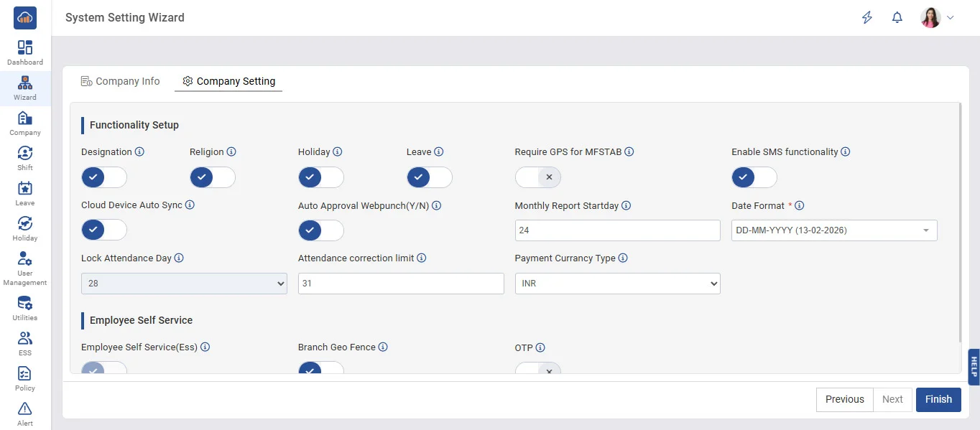Select the Company Setting tab
This screenshot has height=430, width=980.
(x=228, y=81)
